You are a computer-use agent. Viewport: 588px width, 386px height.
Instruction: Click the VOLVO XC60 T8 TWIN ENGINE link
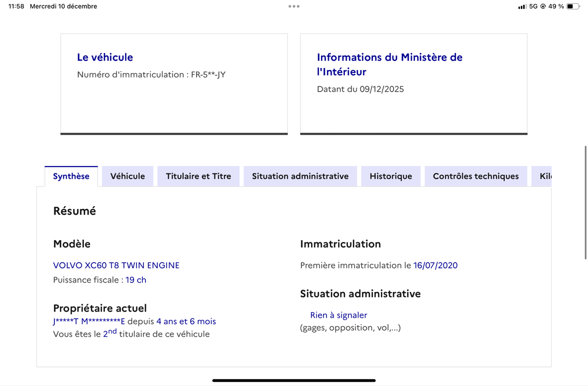(116, 265)
